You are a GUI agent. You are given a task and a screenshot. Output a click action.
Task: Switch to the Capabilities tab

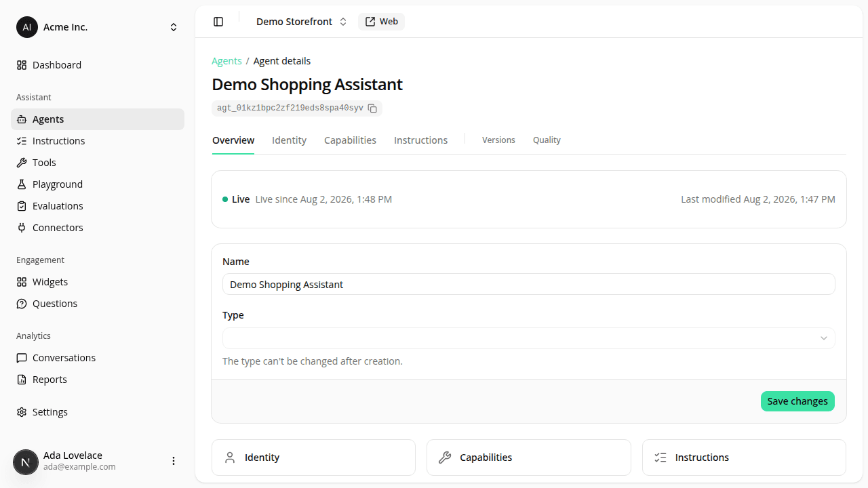tap(350, 140)
